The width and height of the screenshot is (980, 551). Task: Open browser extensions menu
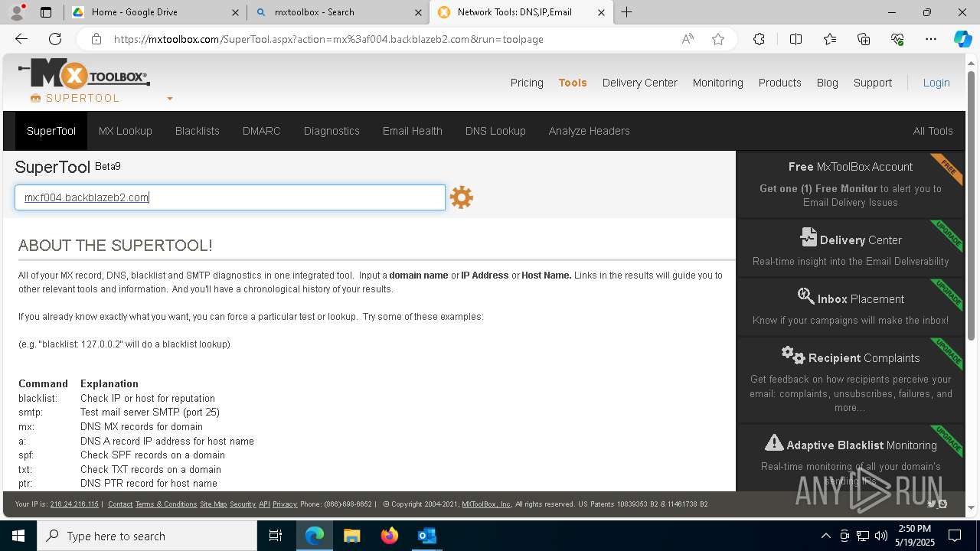[x=759, y=39]
